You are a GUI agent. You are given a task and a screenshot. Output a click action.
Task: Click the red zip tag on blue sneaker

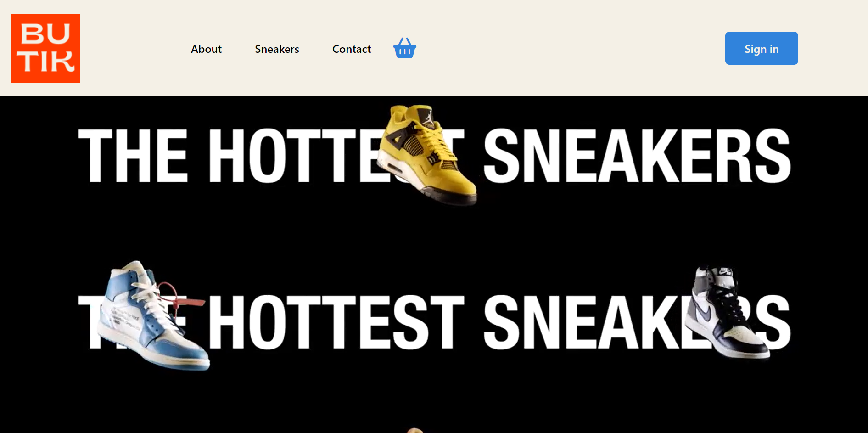(181, 295)
